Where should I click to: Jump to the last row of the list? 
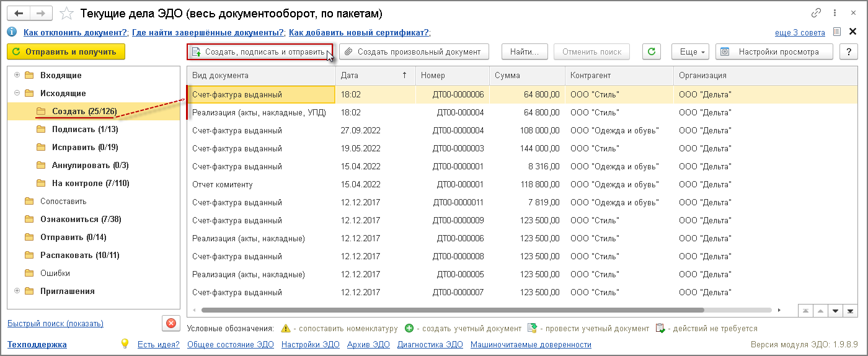[x=849, y=310]
